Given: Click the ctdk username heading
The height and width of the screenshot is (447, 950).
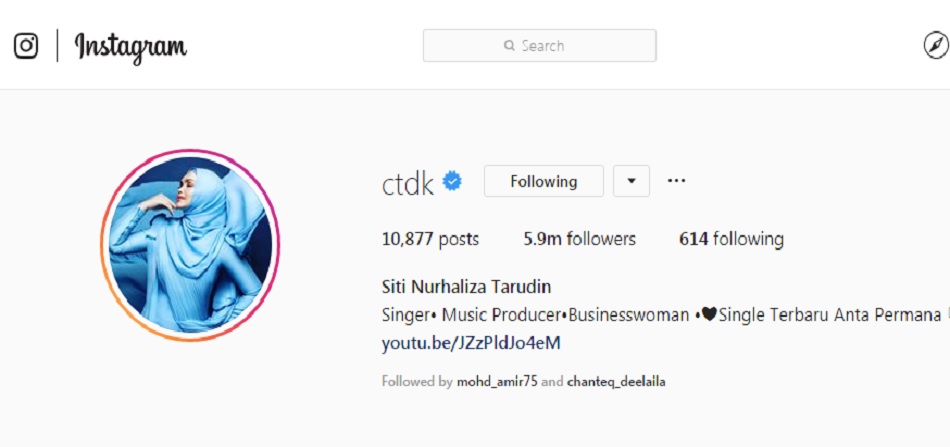Looking at the screenshot, I should coord(408,184).
